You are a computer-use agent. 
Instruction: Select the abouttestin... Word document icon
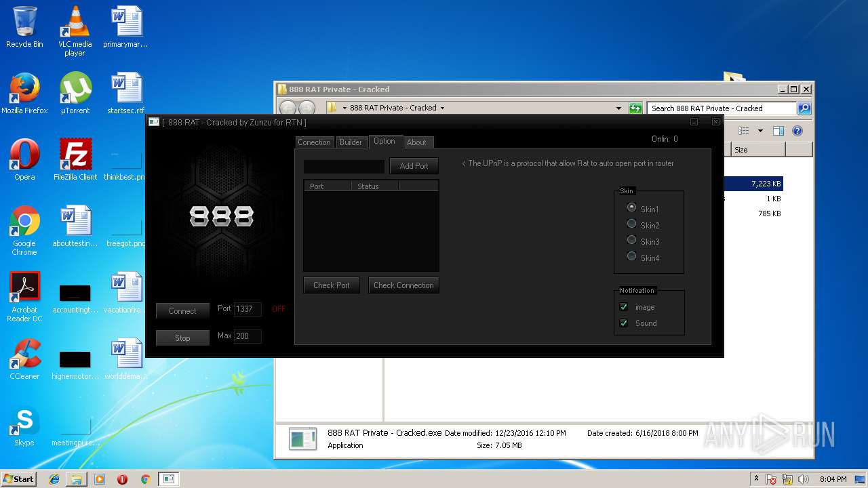click(75, 226)
